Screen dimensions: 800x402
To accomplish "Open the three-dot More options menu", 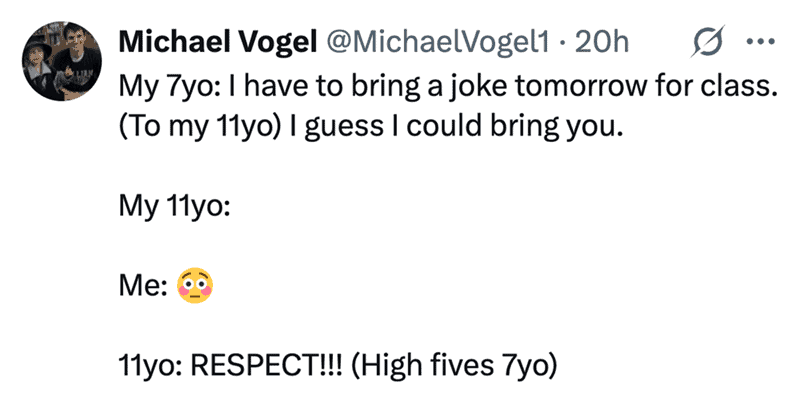I will coord(761,42).
